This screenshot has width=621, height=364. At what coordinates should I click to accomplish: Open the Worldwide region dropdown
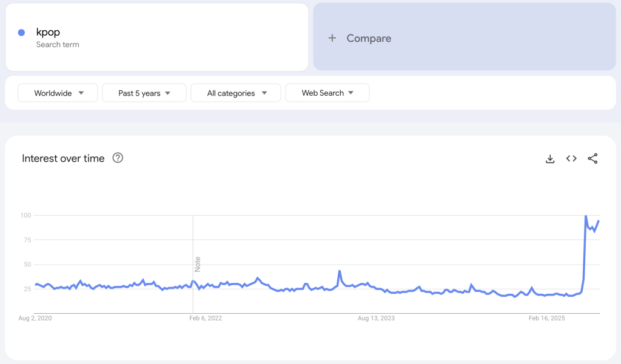click(x=58, y=93)
